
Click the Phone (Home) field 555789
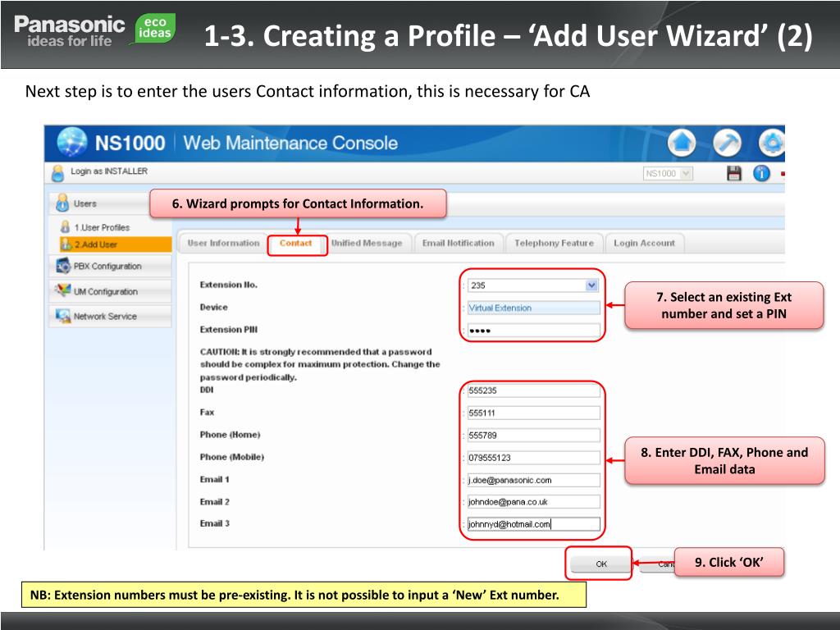(533, 436)
